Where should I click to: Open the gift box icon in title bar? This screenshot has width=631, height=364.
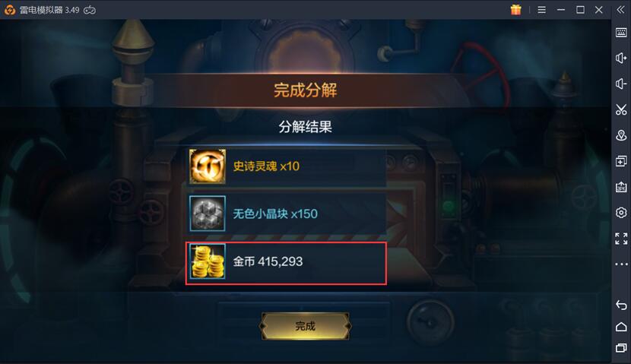pos(515,10)
